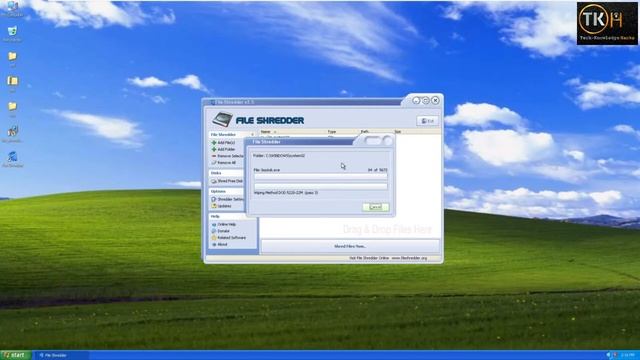
Task: Click the www.fileshredder.org link in status bar
Action: 409,258
